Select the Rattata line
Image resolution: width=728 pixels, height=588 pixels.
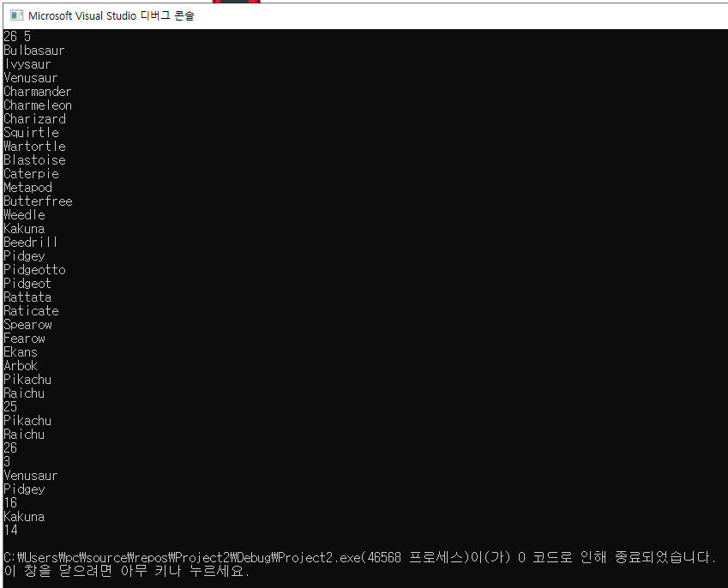click(27, 297)
